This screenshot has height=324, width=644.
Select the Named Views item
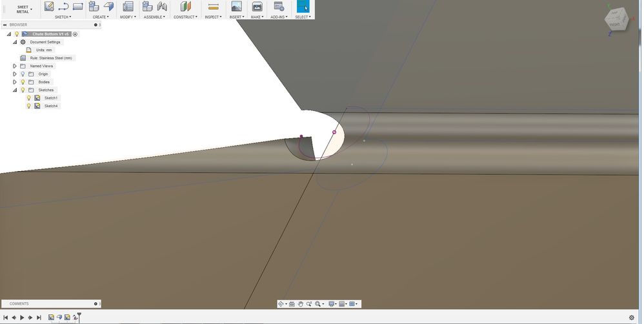41,66
